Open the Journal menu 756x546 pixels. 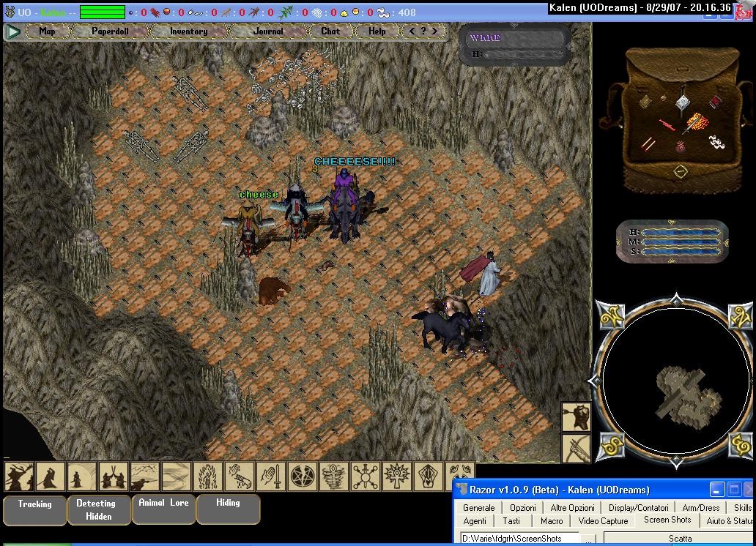[268, 31]
